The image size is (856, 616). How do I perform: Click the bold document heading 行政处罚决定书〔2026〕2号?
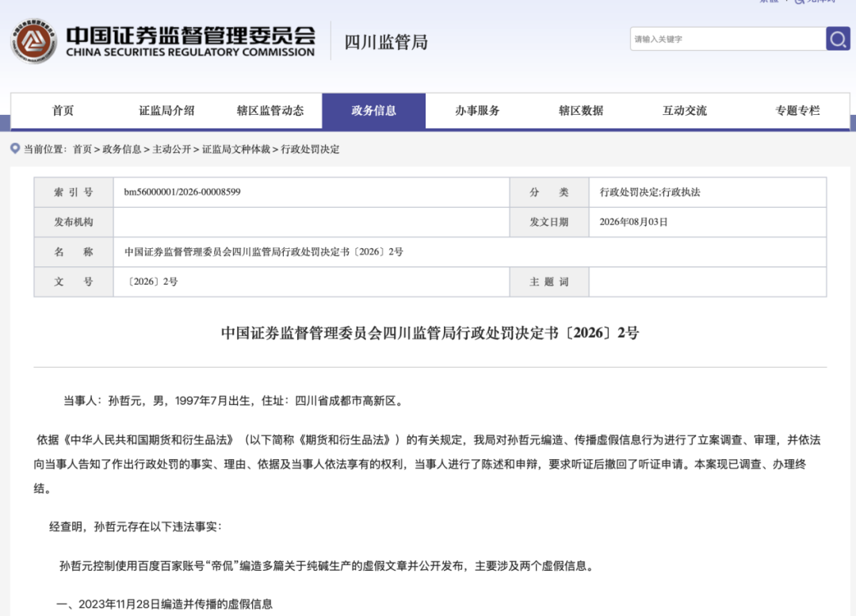pos(430,333)
